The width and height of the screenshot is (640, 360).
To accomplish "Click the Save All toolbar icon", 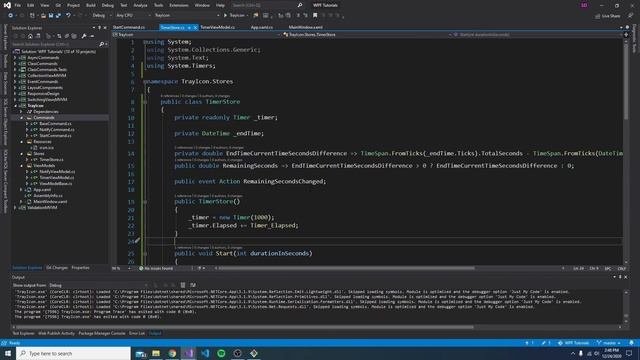I will click(58, 16).
